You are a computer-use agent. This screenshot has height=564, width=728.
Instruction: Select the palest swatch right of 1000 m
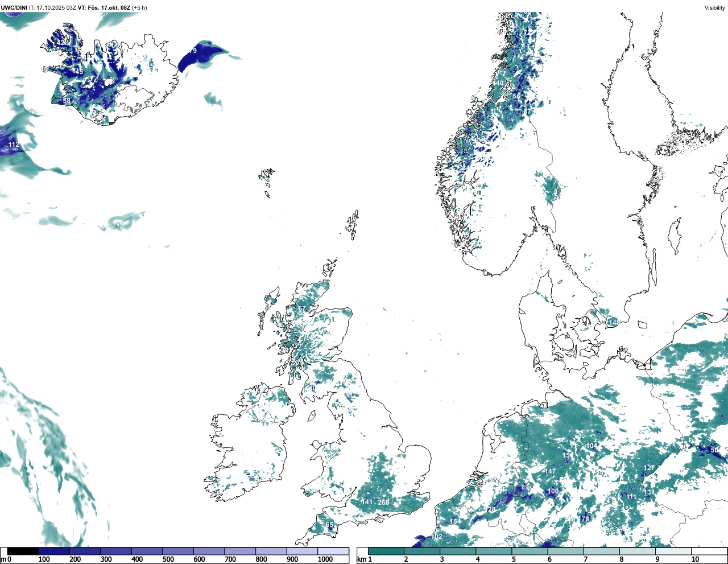click(x=333, y=551)
